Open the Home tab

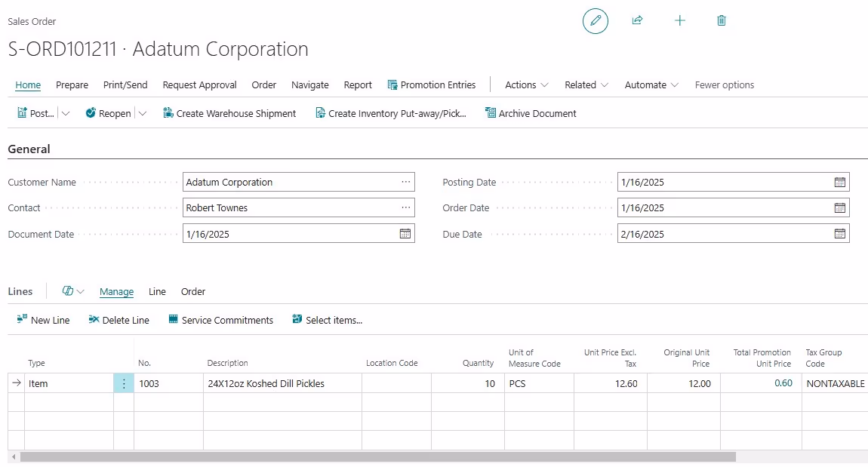pos(28,84)
